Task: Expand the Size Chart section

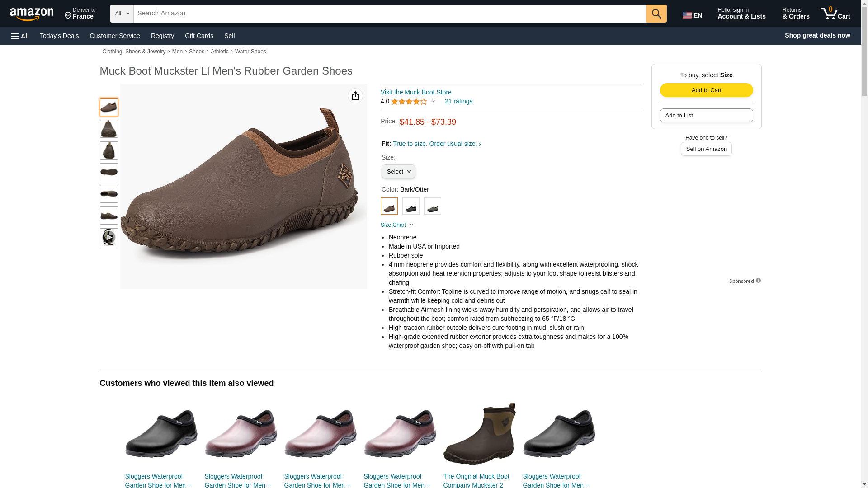Action: click(397, 225)
